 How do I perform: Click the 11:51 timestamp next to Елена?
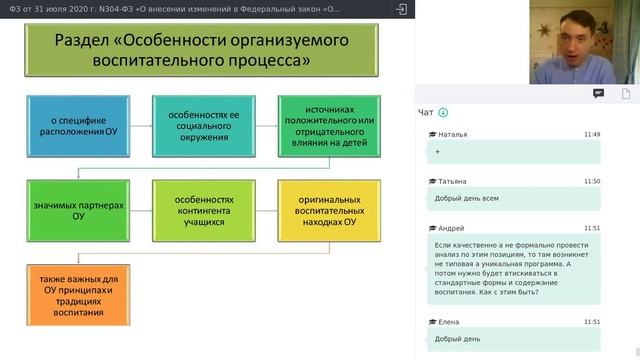coord(592,322)
